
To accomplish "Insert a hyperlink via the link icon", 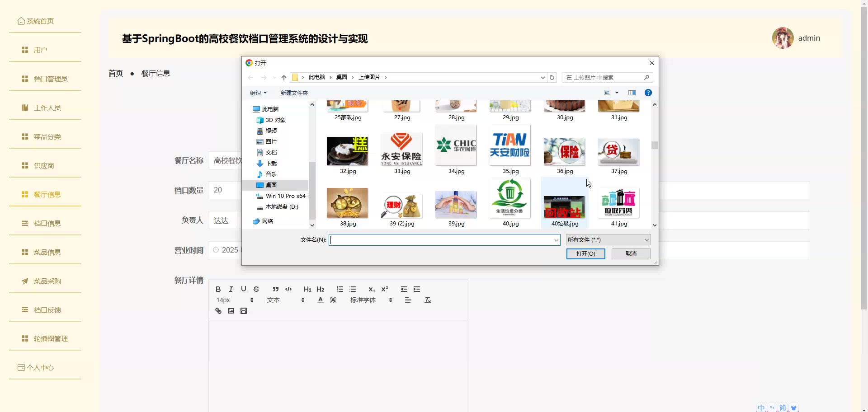I will (x=218, y=311).
